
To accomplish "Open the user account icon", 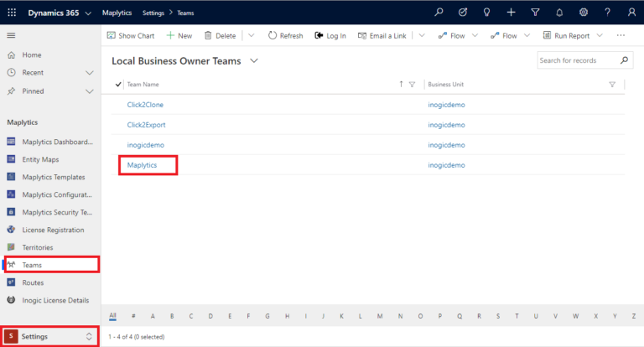I will 631,13.
